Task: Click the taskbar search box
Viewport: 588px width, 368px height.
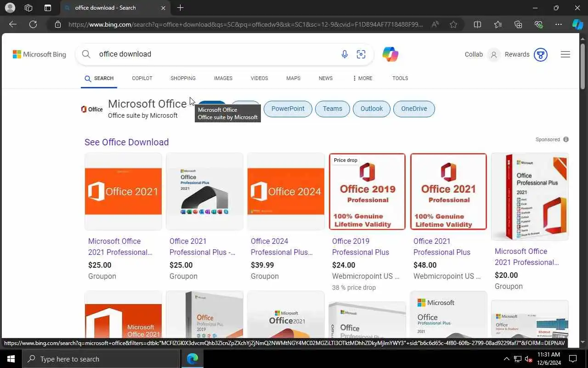Action: coord(101,359)
